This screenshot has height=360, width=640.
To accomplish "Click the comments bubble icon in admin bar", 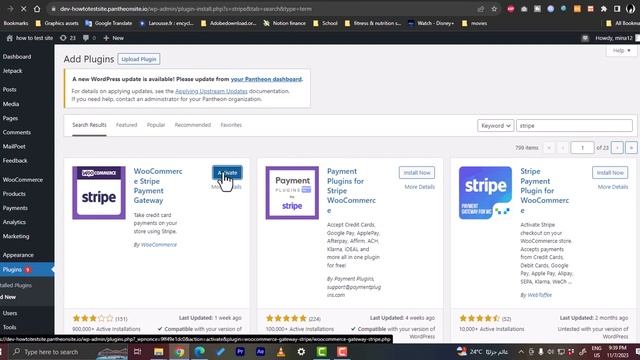I will pos(86,38).
